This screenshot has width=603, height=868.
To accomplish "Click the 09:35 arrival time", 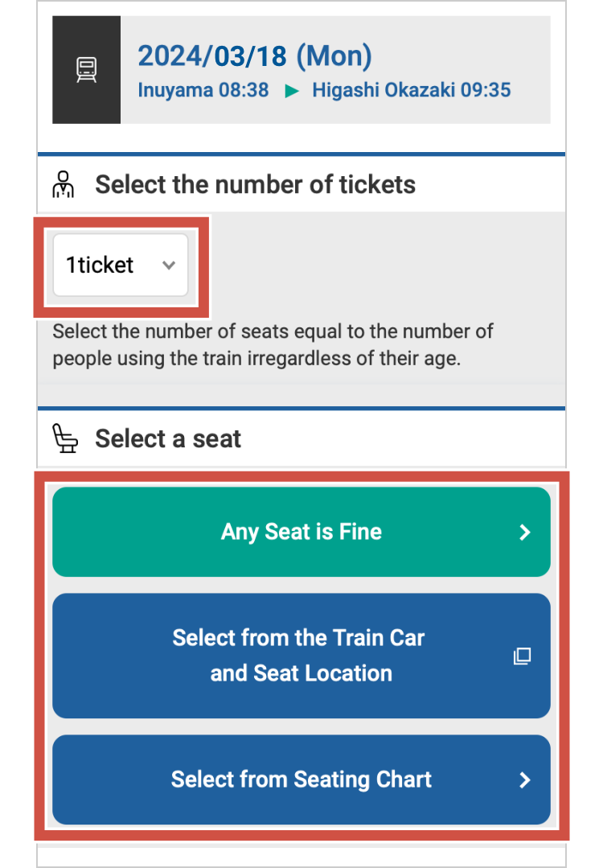I will 486,90.
